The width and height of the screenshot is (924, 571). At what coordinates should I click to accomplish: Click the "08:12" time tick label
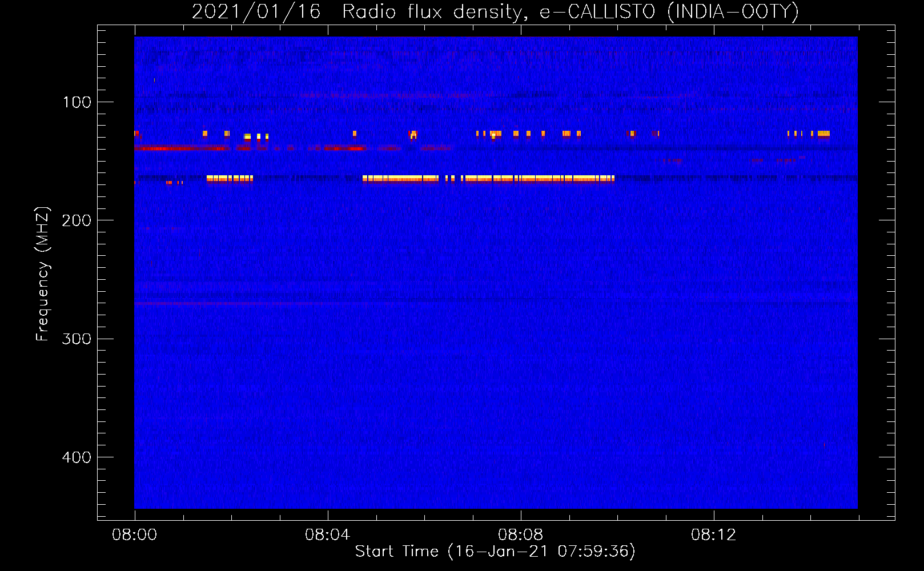point(713,535)
